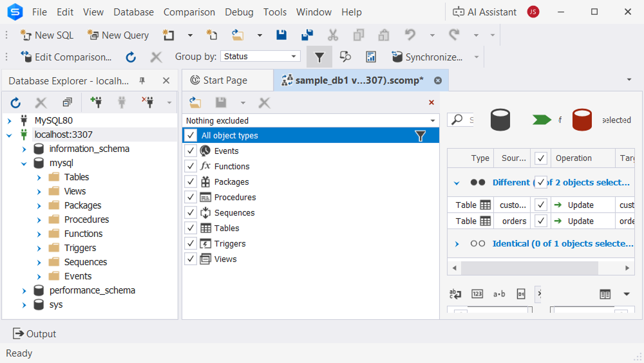The image size is (644, 363).
Task: Click the New SQL toolbar button
Action: point(47,35)
